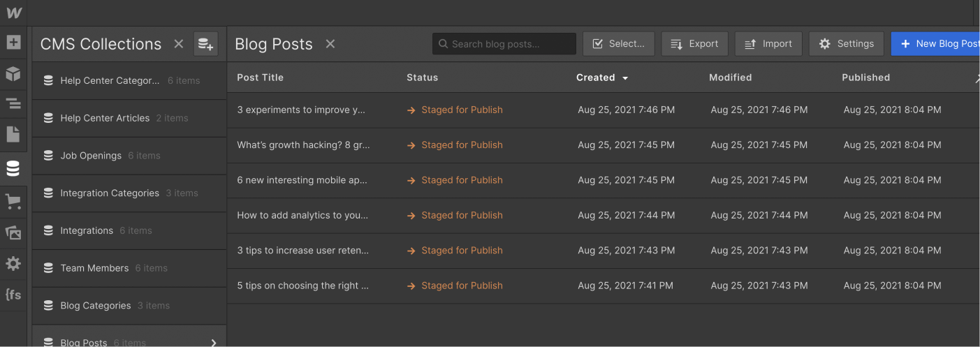This screenshot has height=347, width=980.
Task: Open the Integrations collection
Action: (x=87, y=230)
